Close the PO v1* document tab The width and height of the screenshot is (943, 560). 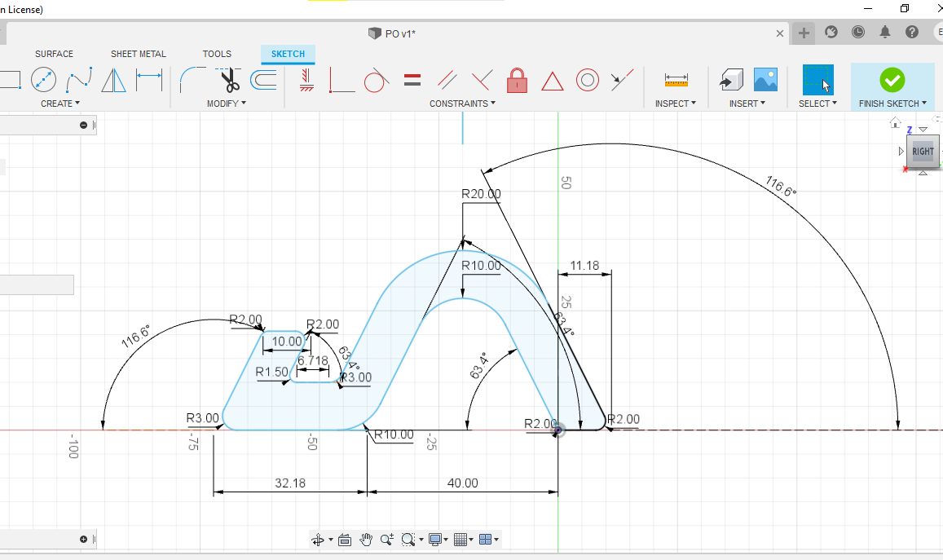tap(780, 33)
